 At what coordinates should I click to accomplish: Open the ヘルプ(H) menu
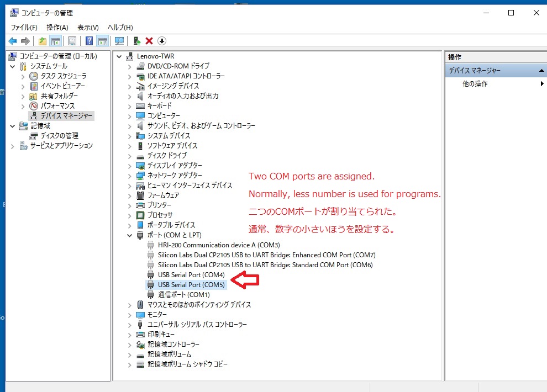coord(120,27)
